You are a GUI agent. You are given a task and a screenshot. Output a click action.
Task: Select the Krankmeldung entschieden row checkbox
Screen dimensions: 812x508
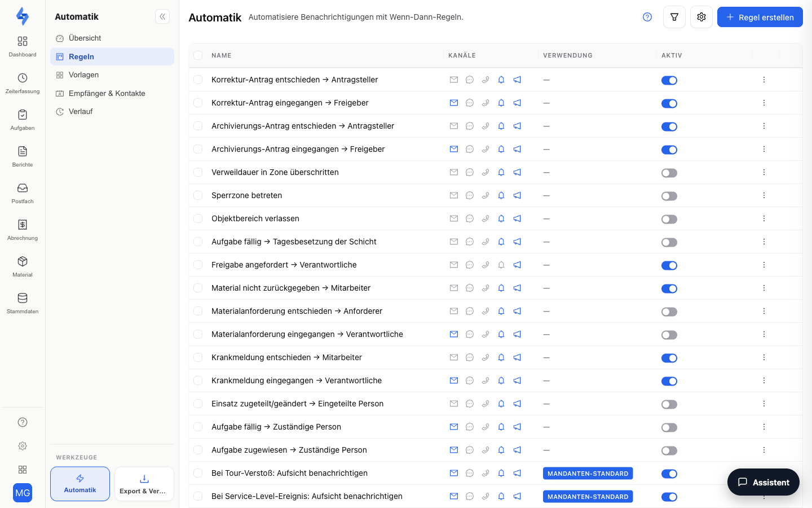pyautogui.click(x=198, y=357)
